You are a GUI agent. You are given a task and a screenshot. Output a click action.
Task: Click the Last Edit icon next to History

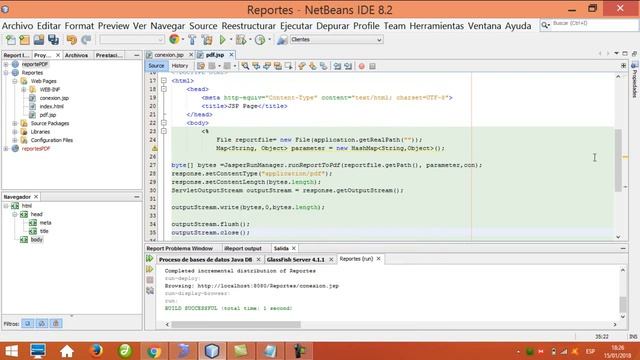(x=201, y=66)
